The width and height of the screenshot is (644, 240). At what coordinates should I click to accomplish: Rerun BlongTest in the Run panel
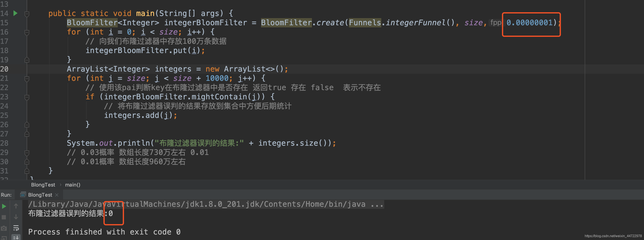coord(4,206)
